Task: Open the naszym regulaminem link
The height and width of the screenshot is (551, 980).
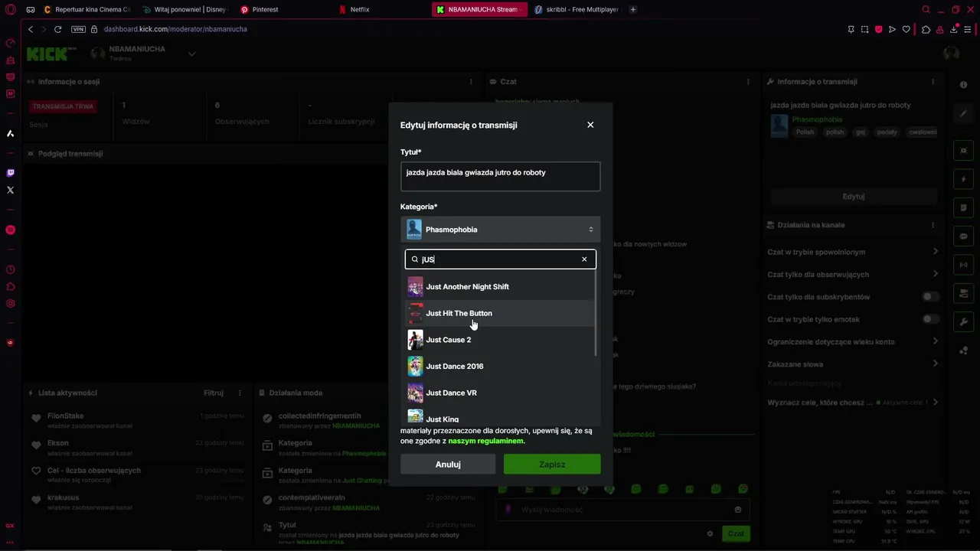Action: (x=486, y=441)
